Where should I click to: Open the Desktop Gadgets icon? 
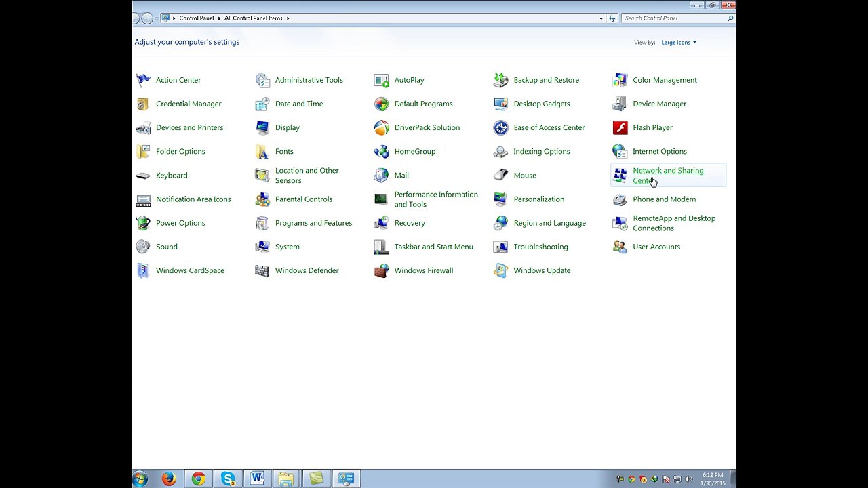click(x=501, y=104)
